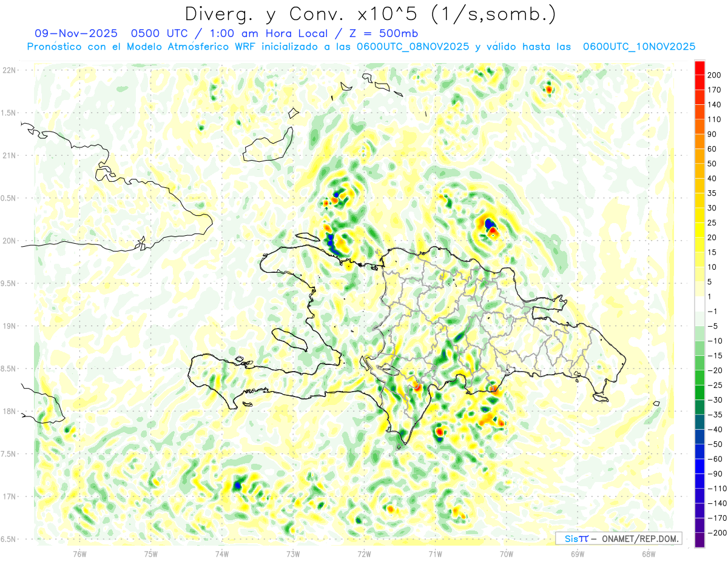
Task: Click the longitude label '70W'
Action: (506, 554)
